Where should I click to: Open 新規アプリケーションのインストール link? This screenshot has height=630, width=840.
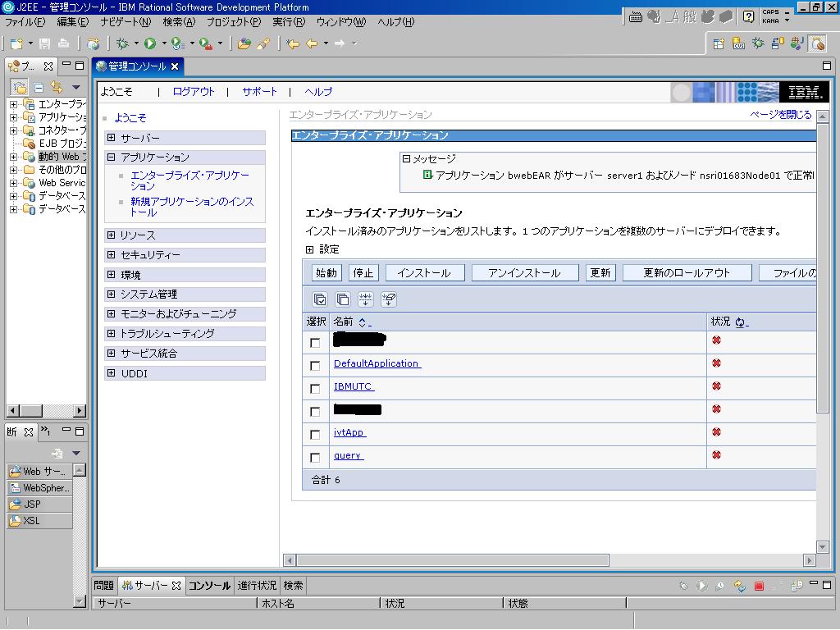pos(192,207)
